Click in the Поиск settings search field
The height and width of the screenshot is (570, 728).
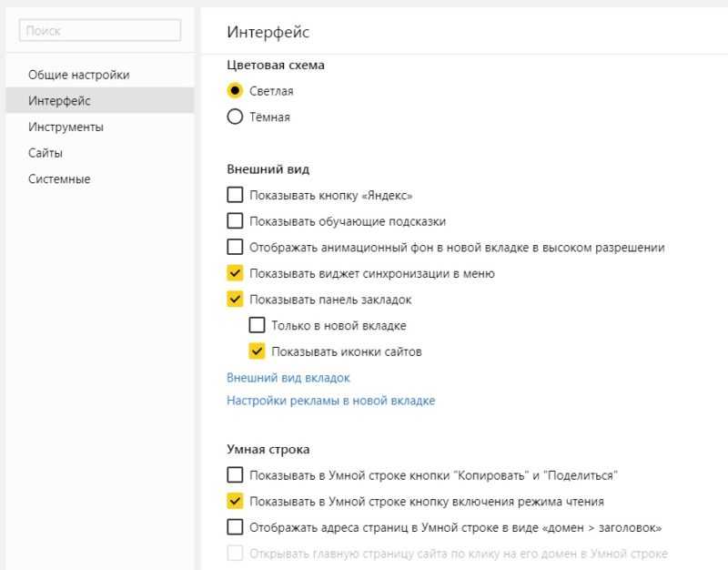(x=100, y=31)
